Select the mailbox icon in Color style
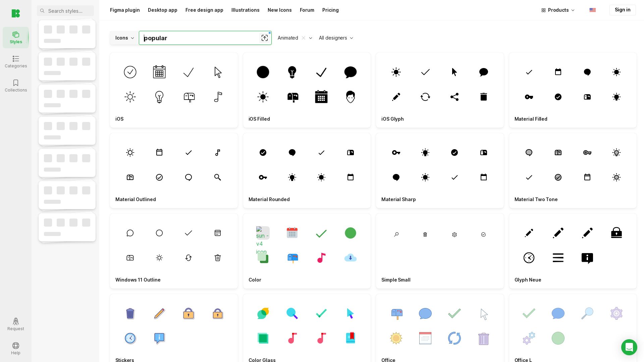644x362 pixels. coord(292,258)
